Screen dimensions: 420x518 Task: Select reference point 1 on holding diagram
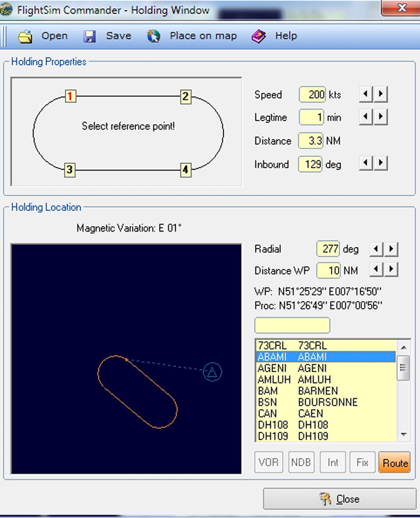coord(70,96)
